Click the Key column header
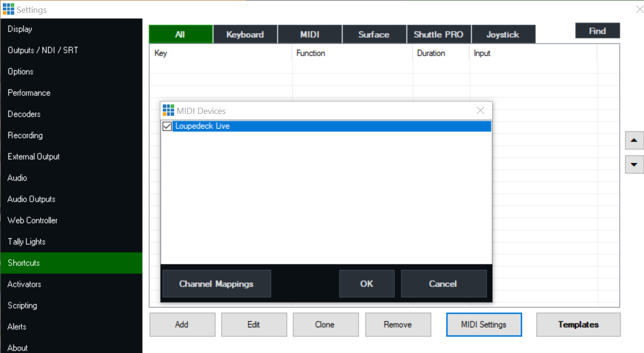The width and height of the screenshot is (644, 353). [x=160, y=53]
